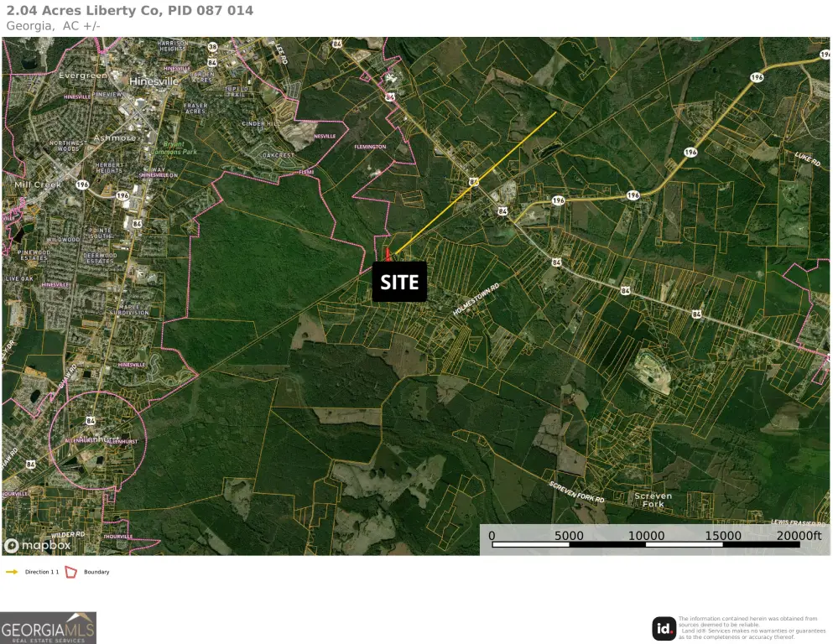Click the yellow Direction arrow legend icon
Screen dimensions: 833x644
[x=12, y=572]
